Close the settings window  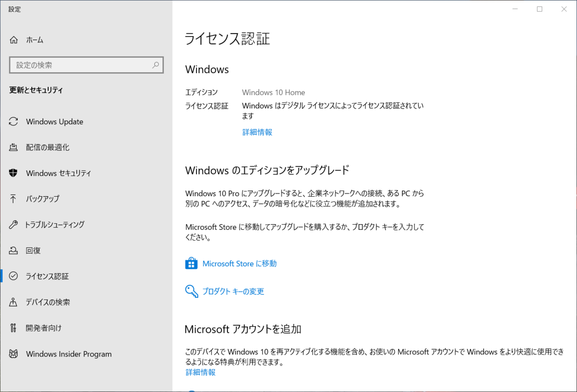click(564, 9)
